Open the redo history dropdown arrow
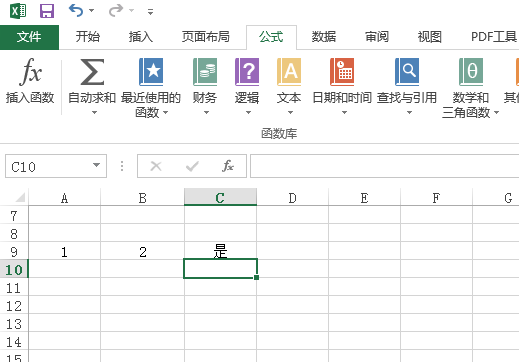The width and height of the screenshot is (519, 362). (132, 11)
